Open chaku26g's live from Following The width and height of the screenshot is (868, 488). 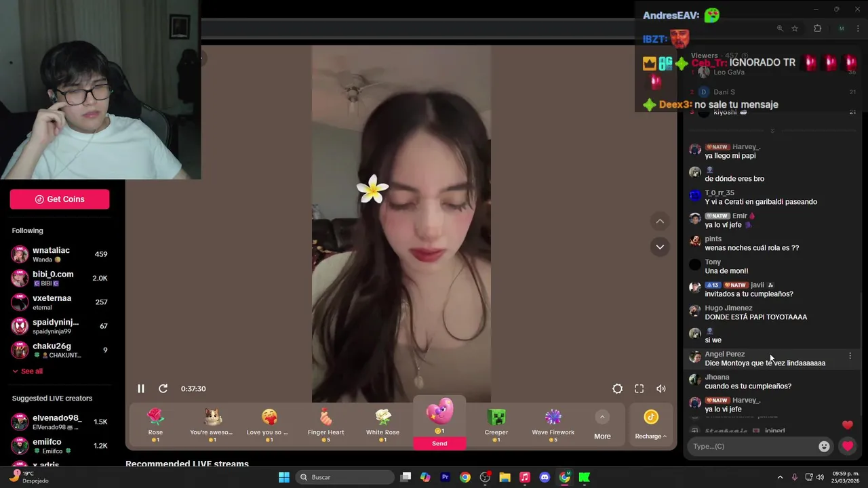click(60, 350)
